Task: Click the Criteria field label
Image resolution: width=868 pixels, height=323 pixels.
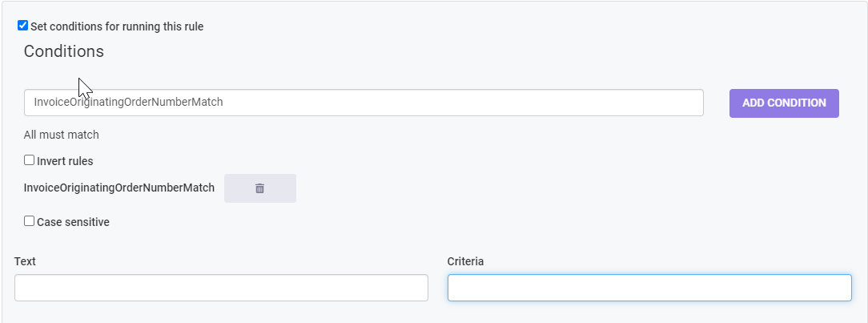Action: pyautogui.click(x=465, y=261)
